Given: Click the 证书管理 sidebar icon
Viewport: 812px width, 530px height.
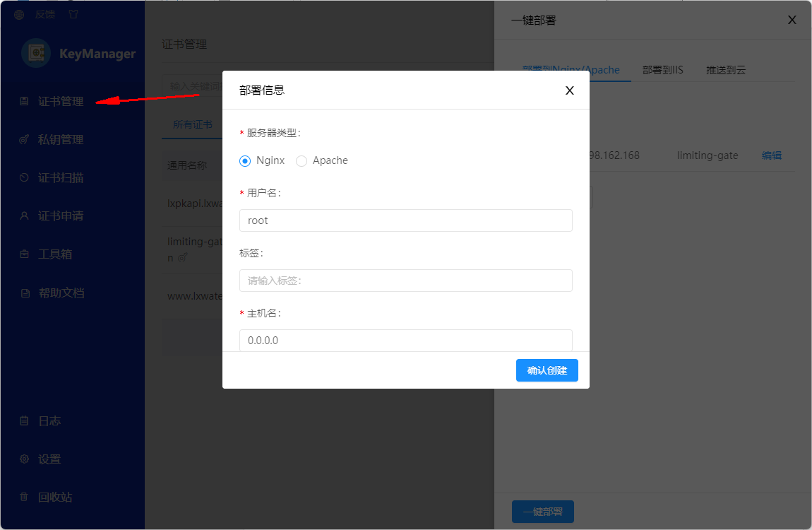Looking at the screenshot, I should (24, 101).
